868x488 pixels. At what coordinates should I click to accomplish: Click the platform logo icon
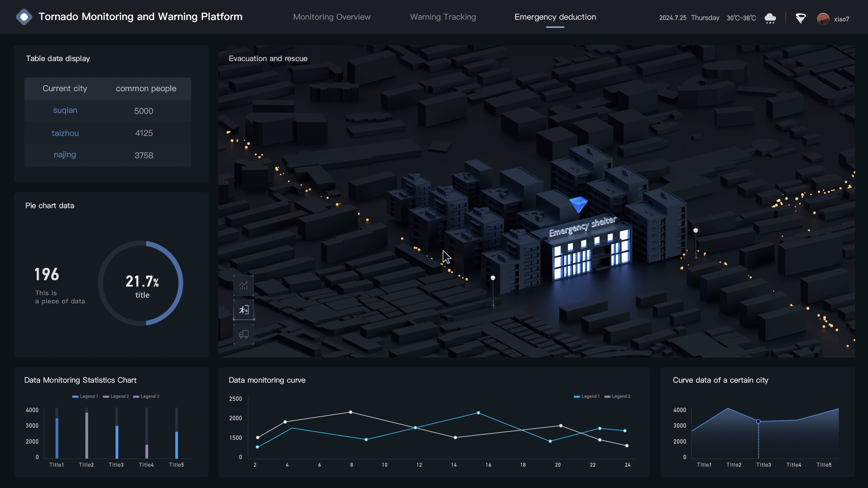click(24, 17)
